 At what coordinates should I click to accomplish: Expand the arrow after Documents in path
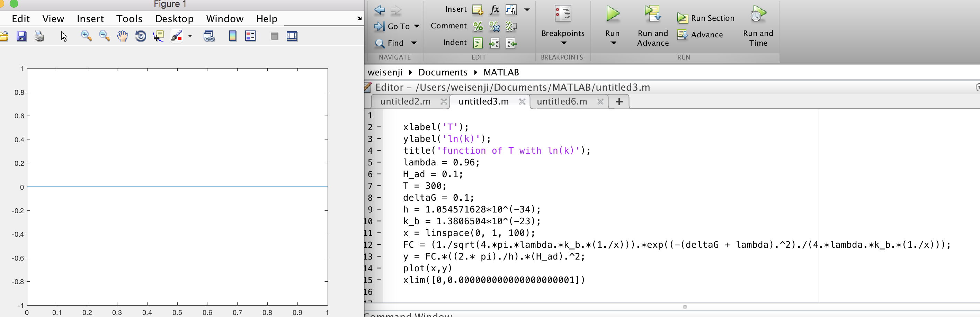tap(475, 72)
